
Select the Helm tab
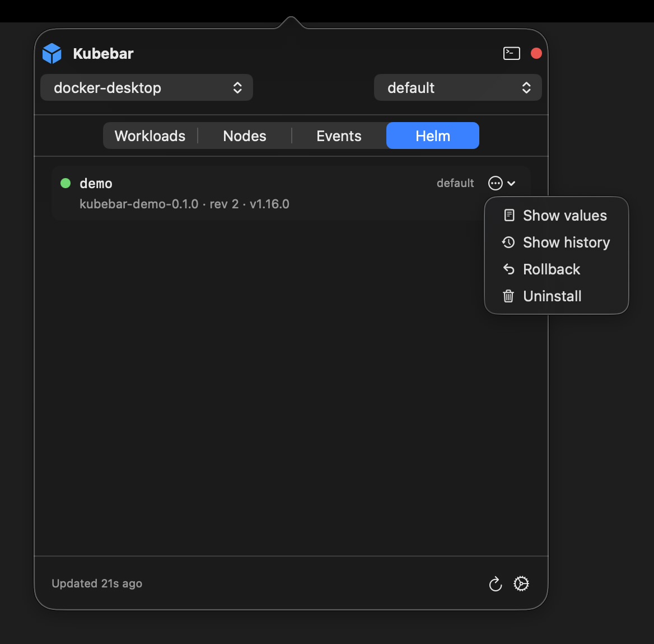click(x=432, y=136)
